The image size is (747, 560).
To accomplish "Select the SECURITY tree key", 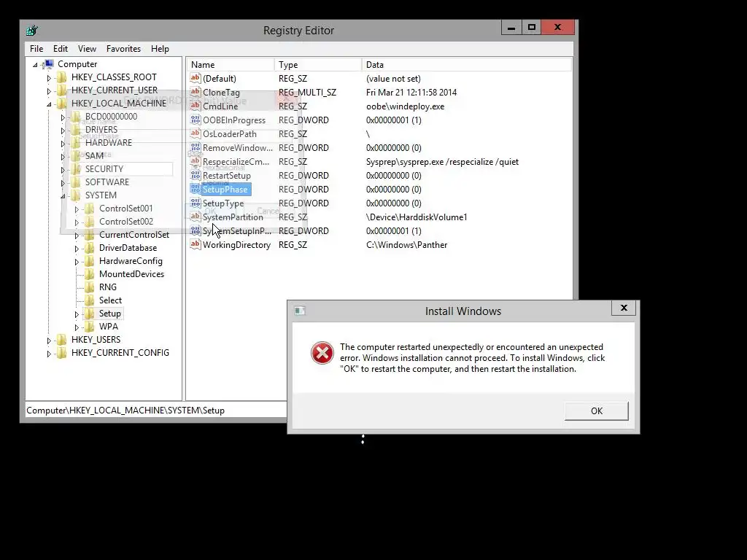I will (104, 169).
